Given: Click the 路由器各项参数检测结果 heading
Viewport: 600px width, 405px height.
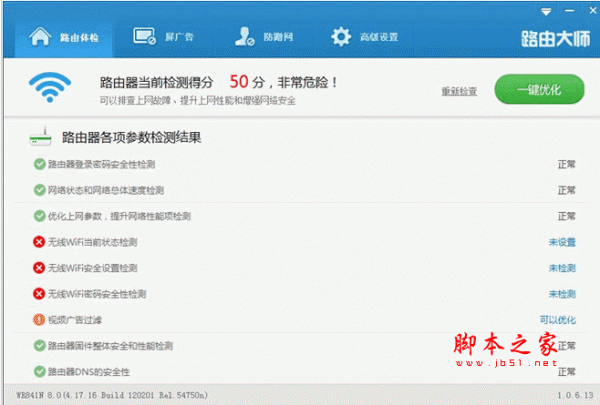Looking at the screenshot, I should 132,137.
